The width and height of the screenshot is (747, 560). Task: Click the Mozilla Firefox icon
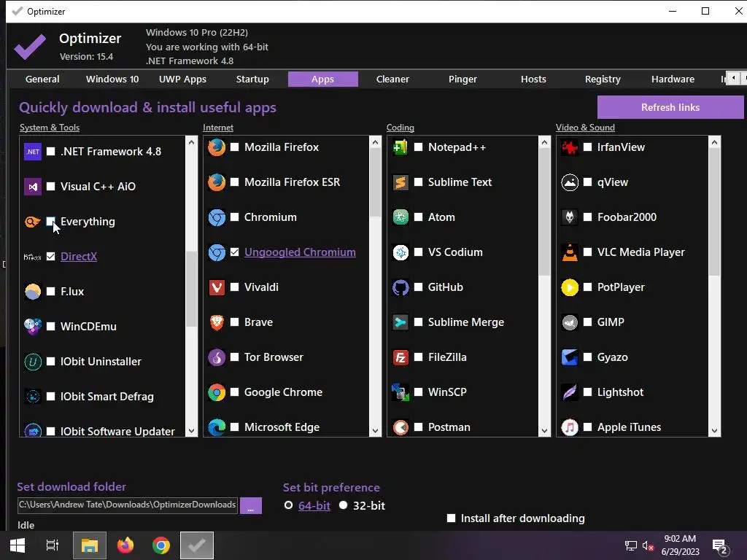pyautogui.click(x=217, y=147)
